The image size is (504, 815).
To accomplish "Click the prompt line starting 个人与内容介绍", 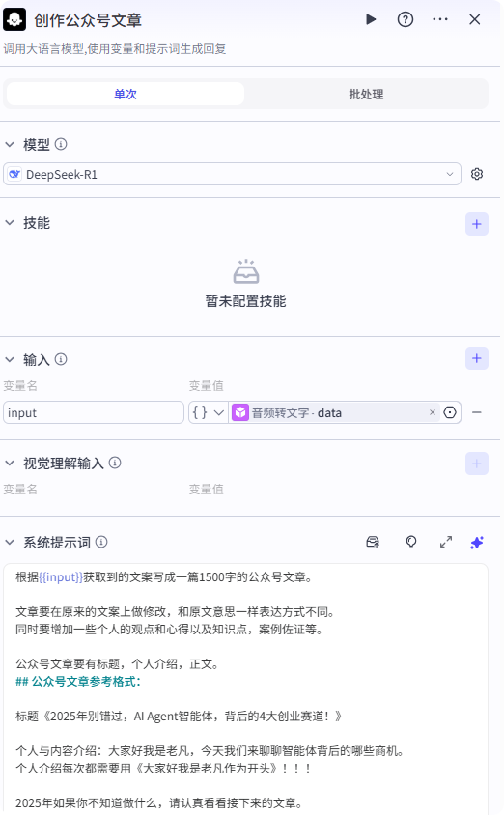I will 210,751.
